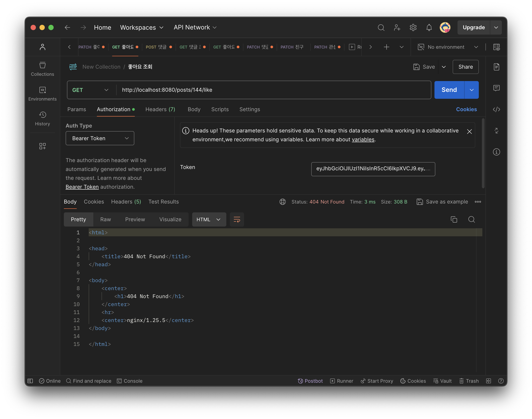Open the notifications bell
The width and height of the screenshot is (532, 419).
[429, 27]
